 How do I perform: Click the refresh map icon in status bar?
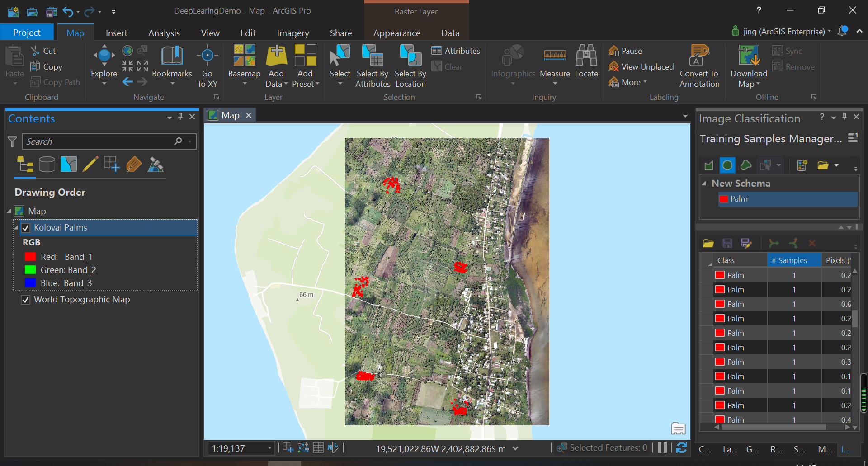pos(682,447)
